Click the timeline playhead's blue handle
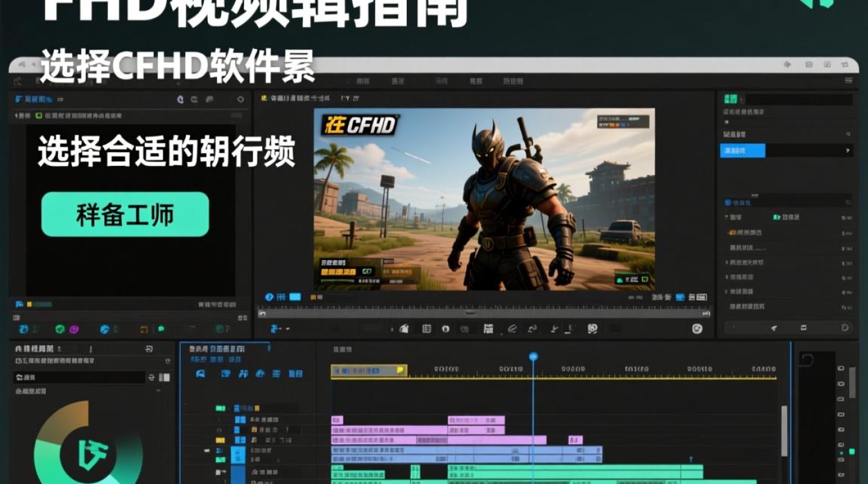The width and height of the screenshot is (868, 484). [533, 356]
